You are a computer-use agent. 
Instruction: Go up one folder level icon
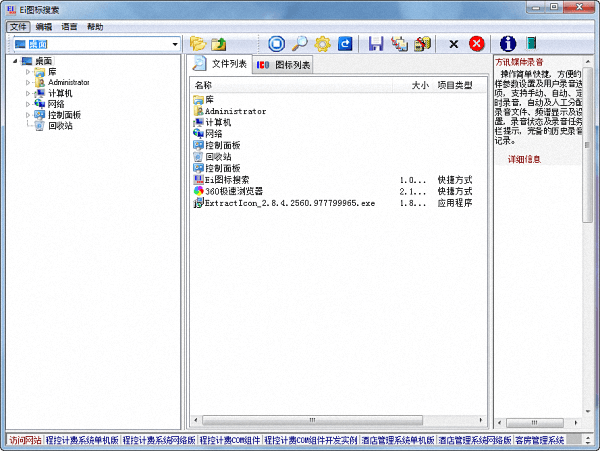219,44
